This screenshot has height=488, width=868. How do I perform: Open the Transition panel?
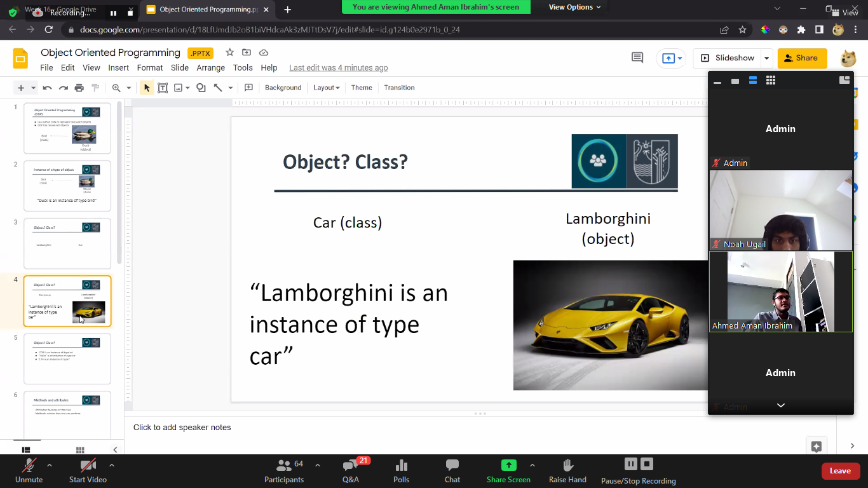point(399,88)
